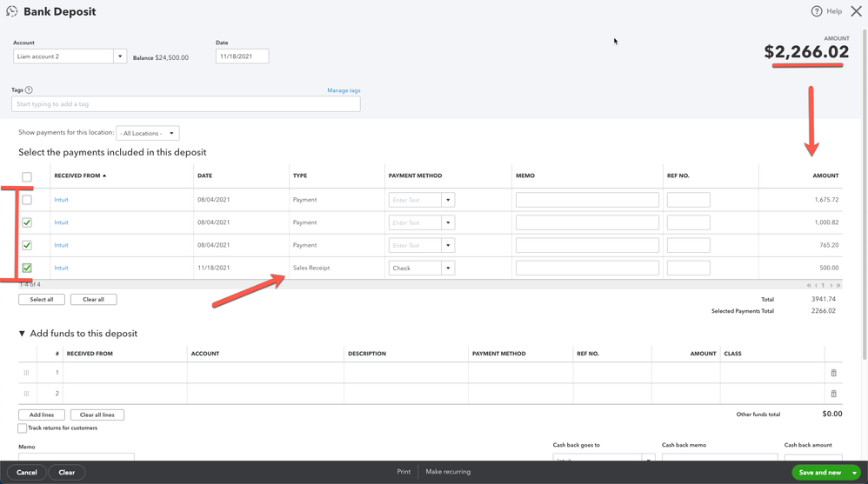The height and width of the screenshot is (484, 868).
Task: Click drag handle icon for line 1
Action: [x=26, y=373]
